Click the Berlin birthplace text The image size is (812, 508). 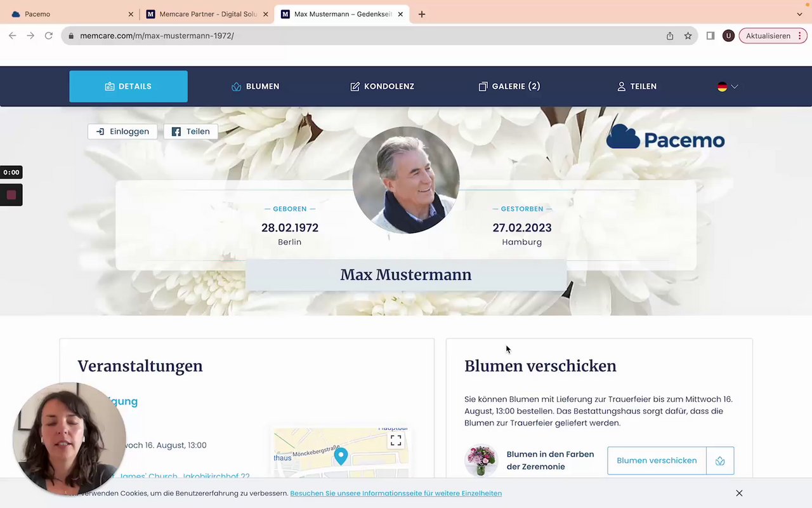pyautogui.click(x=290, y=242)
